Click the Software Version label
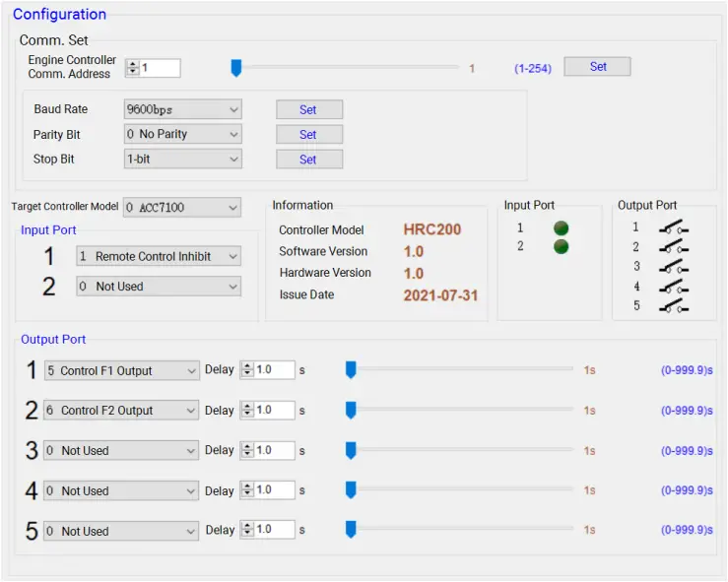728x582 pixels. tap(323, 251)
